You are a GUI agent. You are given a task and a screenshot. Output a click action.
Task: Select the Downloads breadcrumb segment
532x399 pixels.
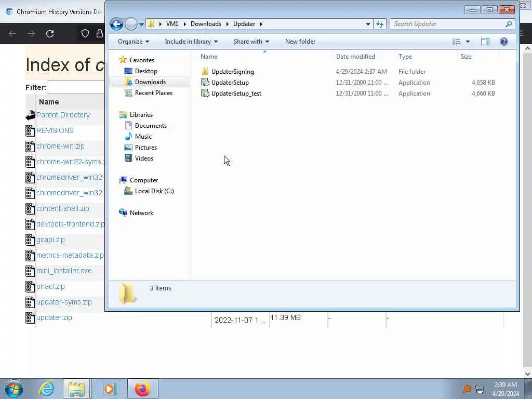pyautogui.click(x=206, y=24)
